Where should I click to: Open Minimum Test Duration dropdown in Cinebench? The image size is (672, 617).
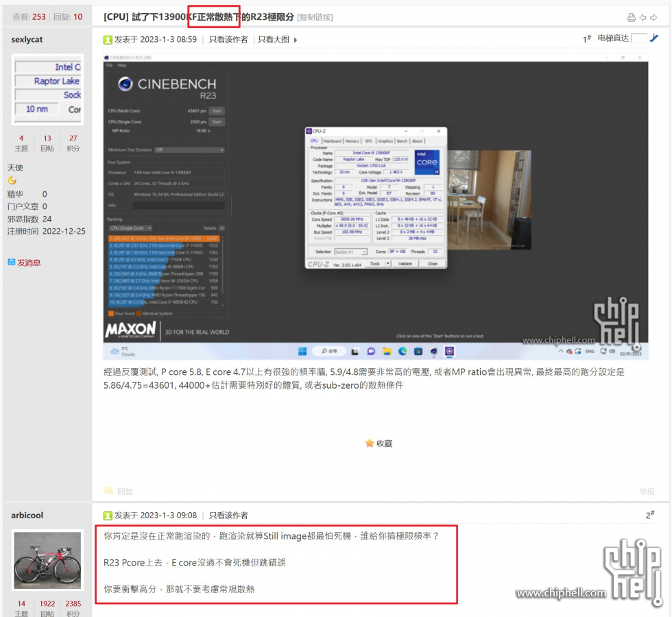tap(189, 150)
